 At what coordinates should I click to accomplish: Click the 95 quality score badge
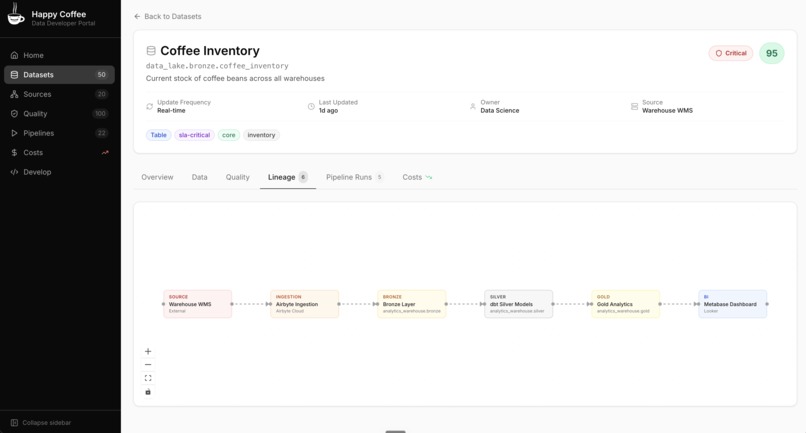pos(772,53)
